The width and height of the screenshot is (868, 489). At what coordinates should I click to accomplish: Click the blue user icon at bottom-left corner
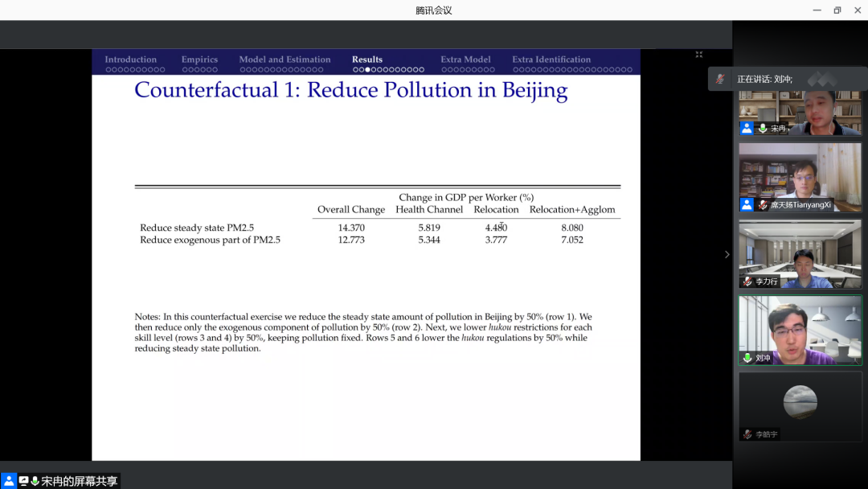[9, 481]
